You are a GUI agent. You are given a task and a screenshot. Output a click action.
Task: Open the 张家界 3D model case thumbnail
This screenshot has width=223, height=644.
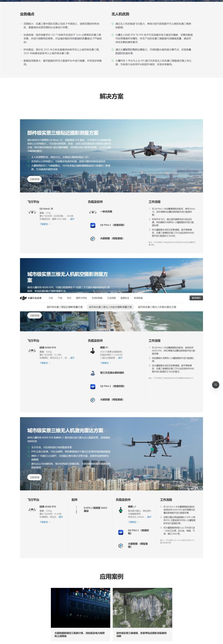142,608
